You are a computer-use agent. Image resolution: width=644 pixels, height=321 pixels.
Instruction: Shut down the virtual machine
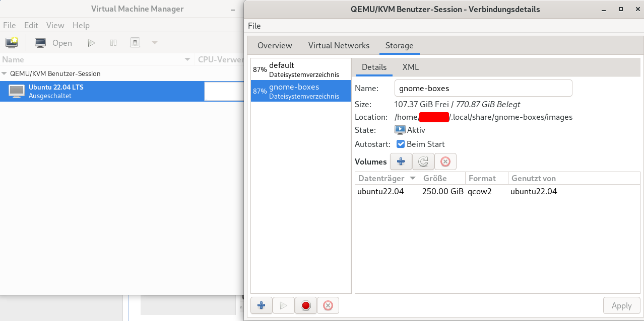click(135, 43)
